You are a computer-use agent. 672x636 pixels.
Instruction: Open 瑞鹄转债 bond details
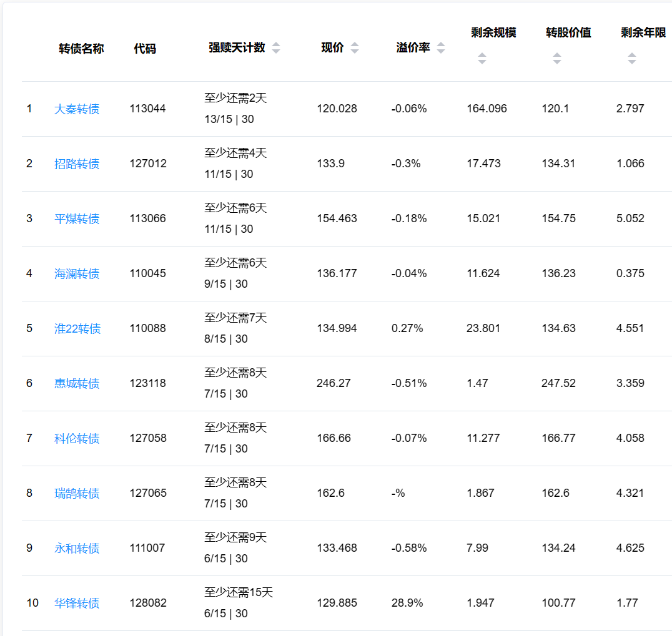coord(77,494)
